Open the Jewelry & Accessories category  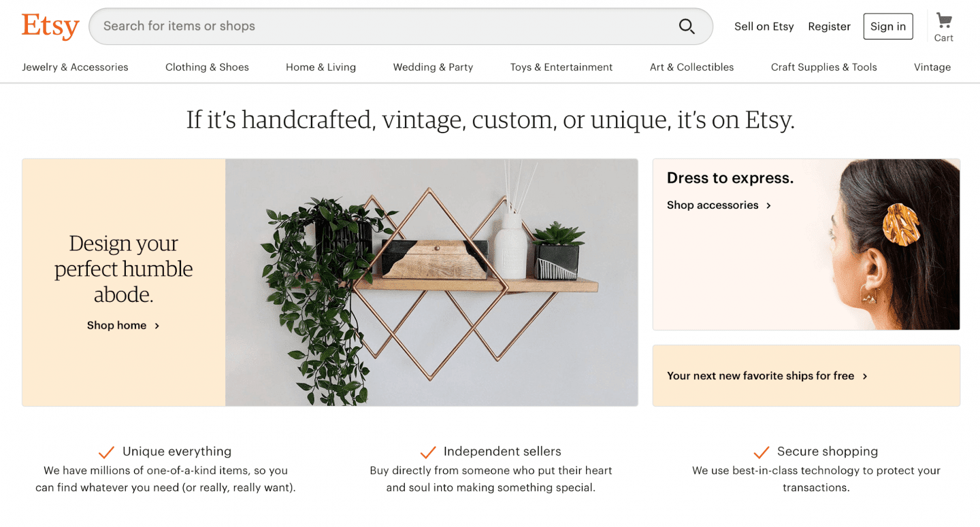point(75,67)
